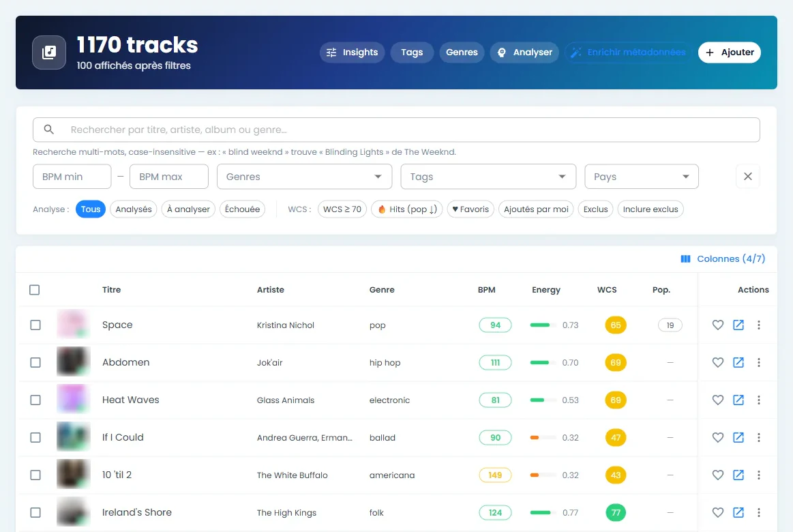Open Abdomen external link icon
793x532 pixels.
click(x=738, y=363)
